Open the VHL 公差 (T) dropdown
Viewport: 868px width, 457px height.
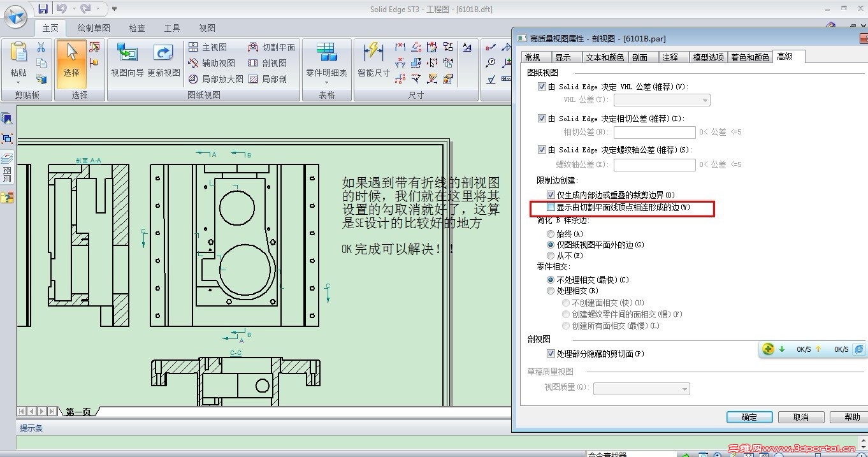click(662, 100)
